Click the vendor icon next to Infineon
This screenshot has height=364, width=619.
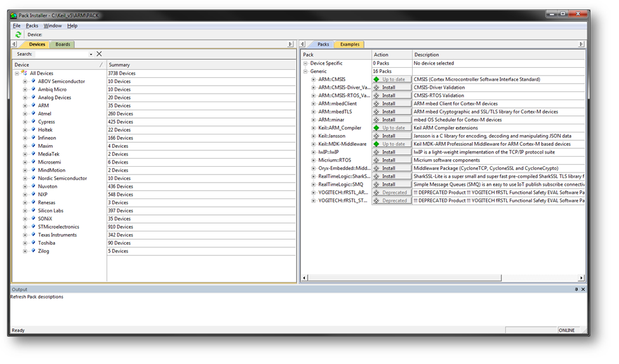pyautogui.click(x=33, y=138)
